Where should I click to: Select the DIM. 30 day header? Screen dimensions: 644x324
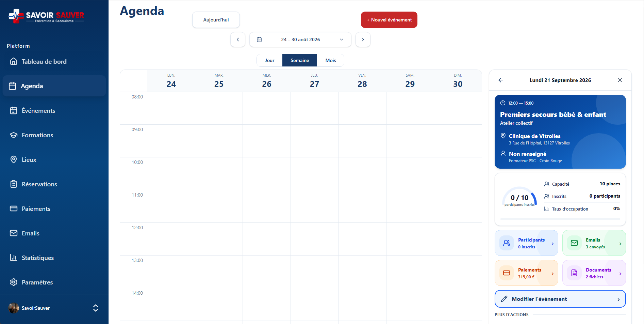point(458,81)
